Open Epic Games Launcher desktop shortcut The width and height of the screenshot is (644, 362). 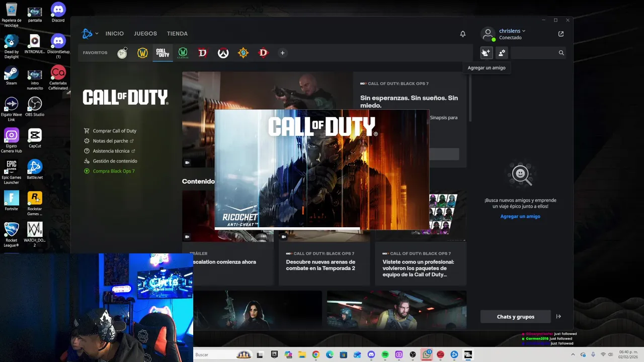tap(11, 172)
